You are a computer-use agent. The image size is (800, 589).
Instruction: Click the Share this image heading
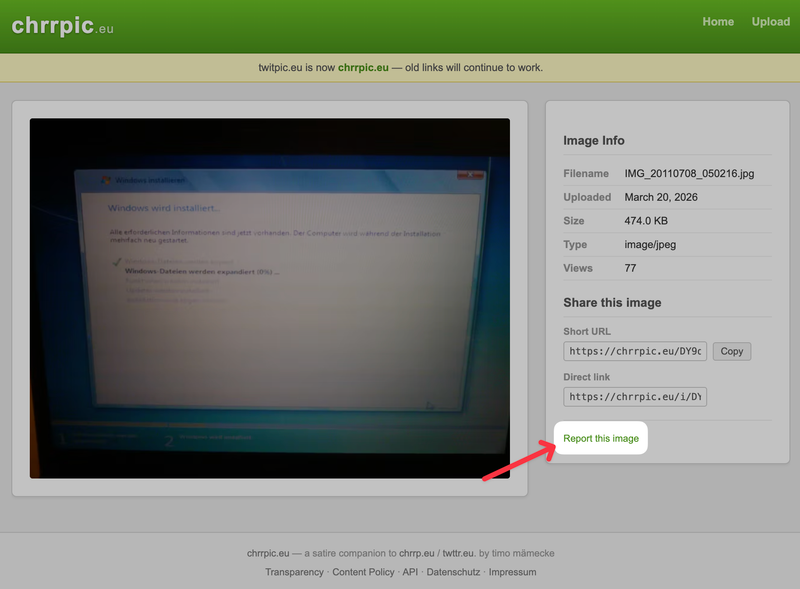click(x=612, y=302)
